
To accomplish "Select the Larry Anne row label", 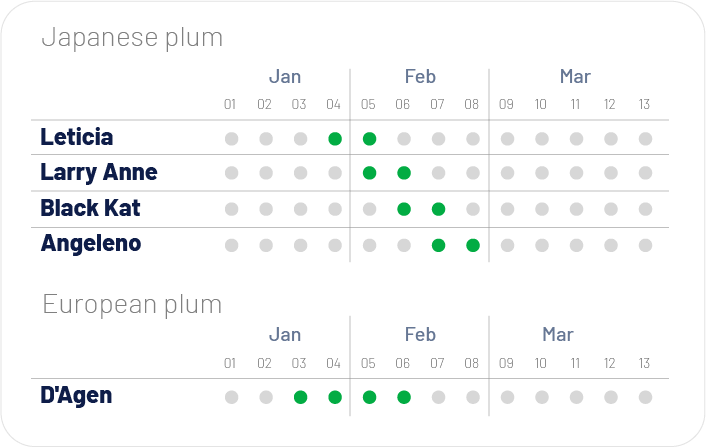I will click(99, 172).
